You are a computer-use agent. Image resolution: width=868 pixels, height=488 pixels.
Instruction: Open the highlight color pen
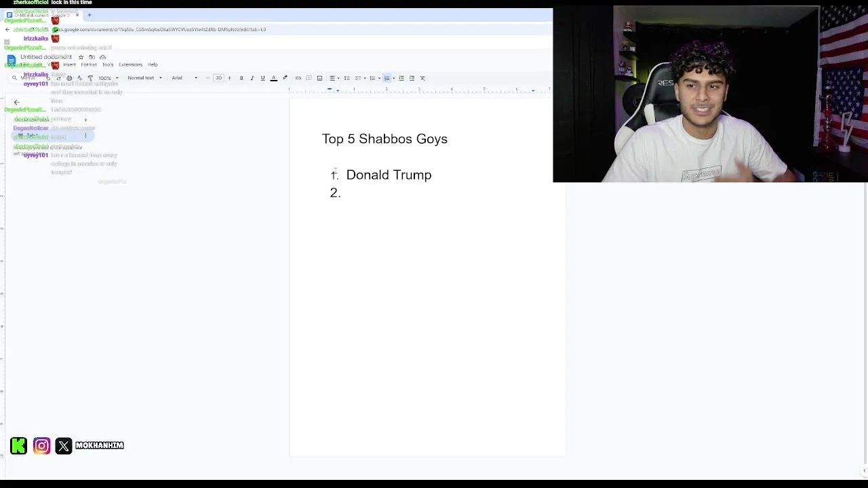click(285, 78)
